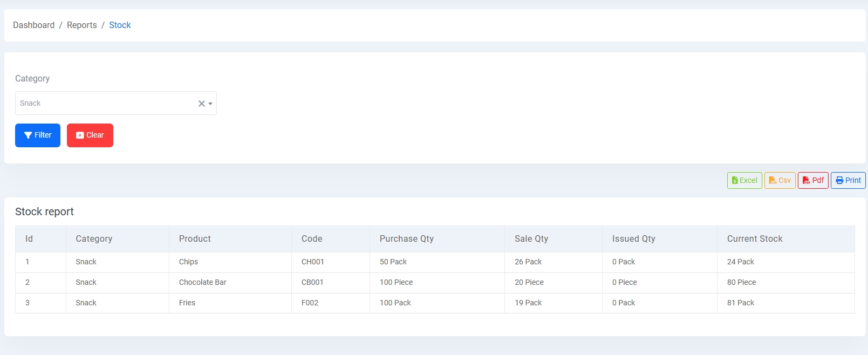Click the x icon on Clear button
The height and width of the screenshot is (355, 868).
pyautogui.click(x=80, y=135)
